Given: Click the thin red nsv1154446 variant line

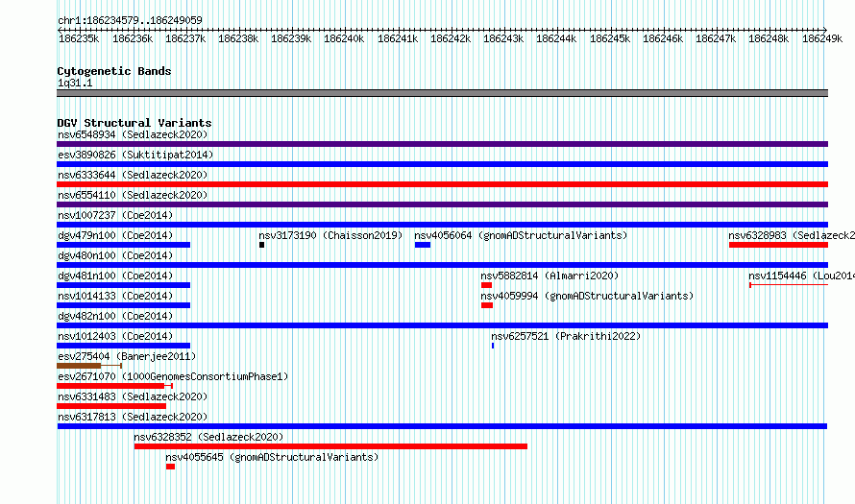Looking at the screenshot, I should 789,285.
